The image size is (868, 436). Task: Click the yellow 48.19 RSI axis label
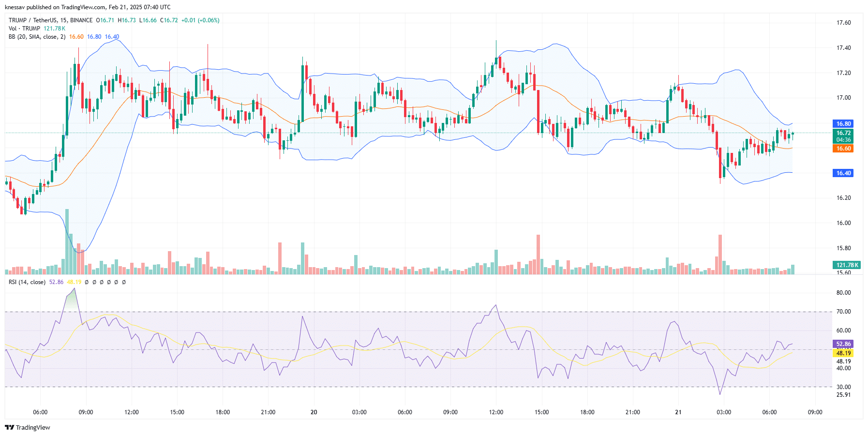(x=843, y=353)
